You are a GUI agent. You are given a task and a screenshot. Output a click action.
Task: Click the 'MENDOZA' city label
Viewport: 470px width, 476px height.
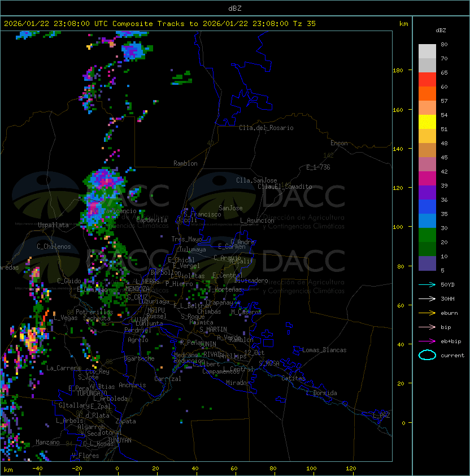[137, 289]
